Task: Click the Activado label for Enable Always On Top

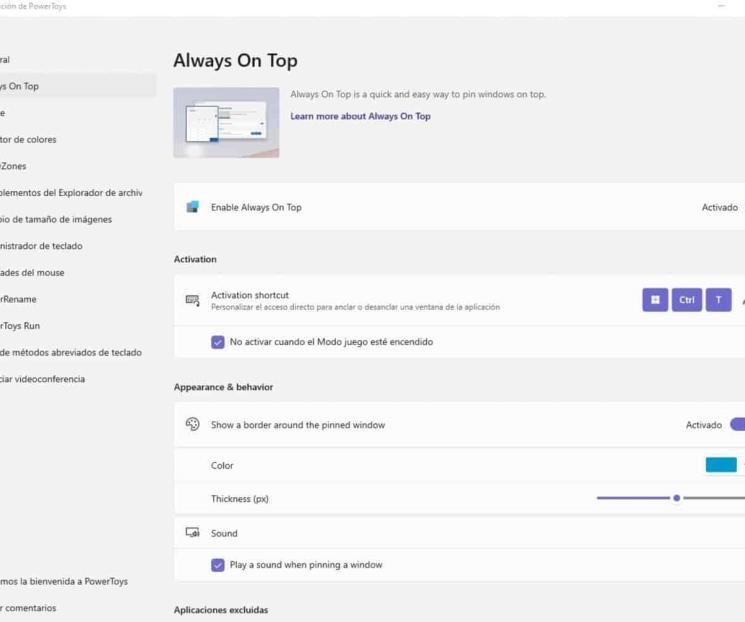Action: [720, 207]
